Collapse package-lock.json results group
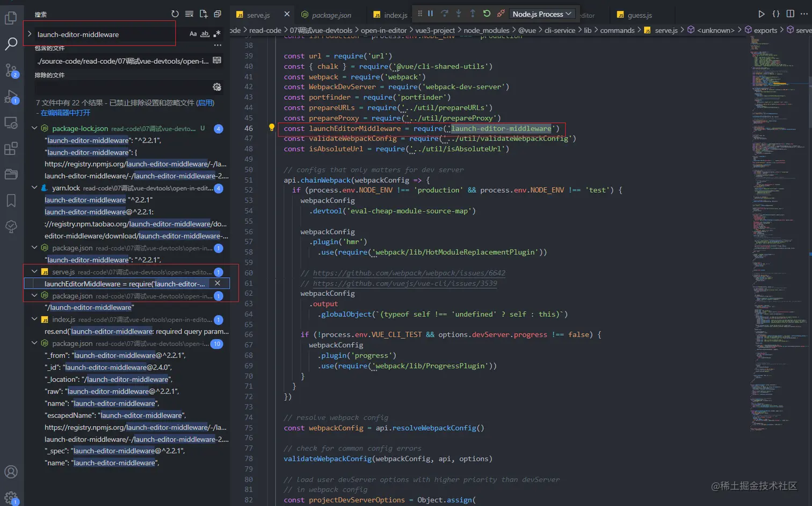The image size is (812, 506). 34,128
